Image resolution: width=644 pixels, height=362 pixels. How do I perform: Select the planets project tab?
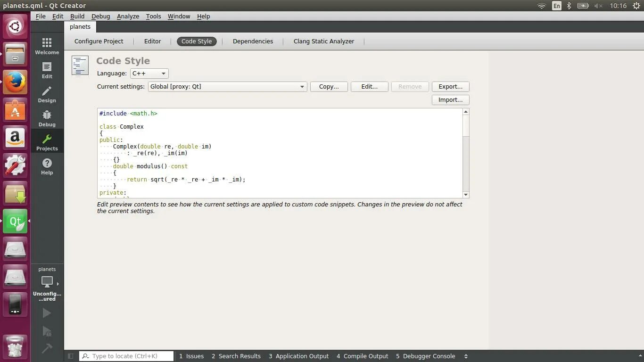(x=80, y=27)
